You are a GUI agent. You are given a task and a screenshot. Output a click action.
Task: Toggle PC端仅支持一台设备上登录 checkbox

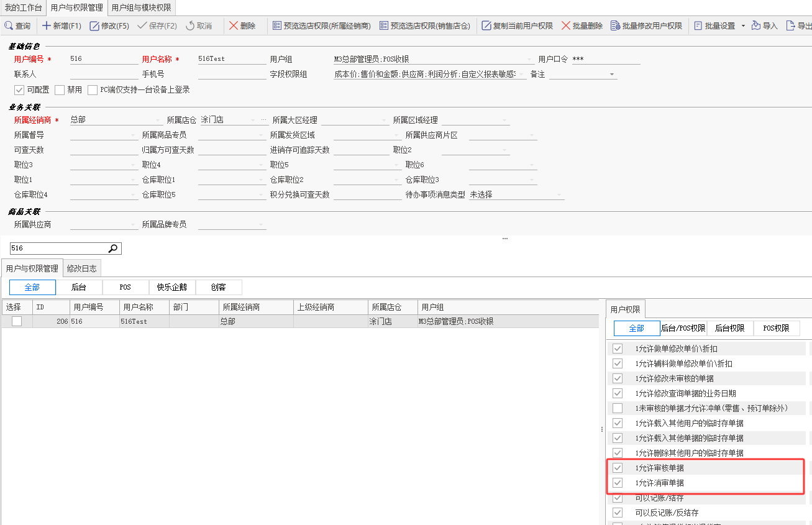93,89
